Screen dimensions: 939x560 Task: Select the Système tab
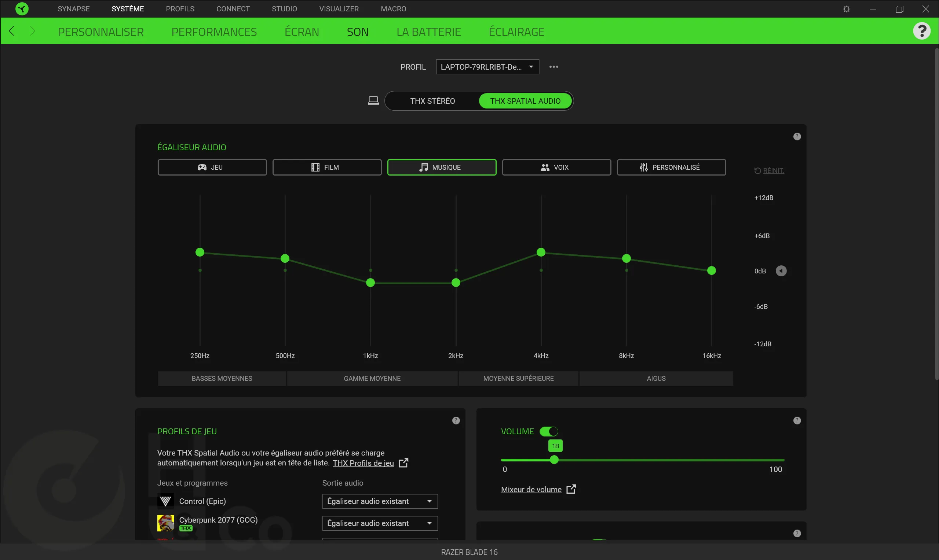(x=128, y=9)
